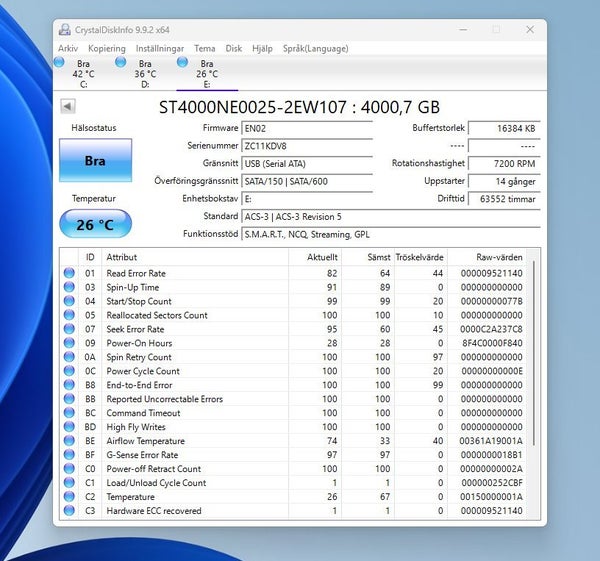Screen dimensions: 600x561
Task: Open the Inställningar menu
Action: click(160, 49)
